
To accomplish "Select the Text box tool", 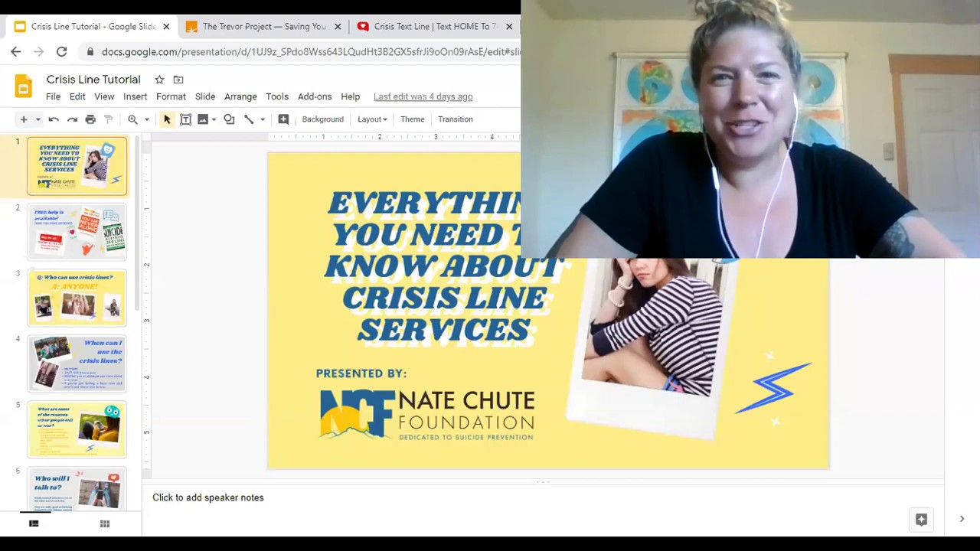I will (185, 119).
